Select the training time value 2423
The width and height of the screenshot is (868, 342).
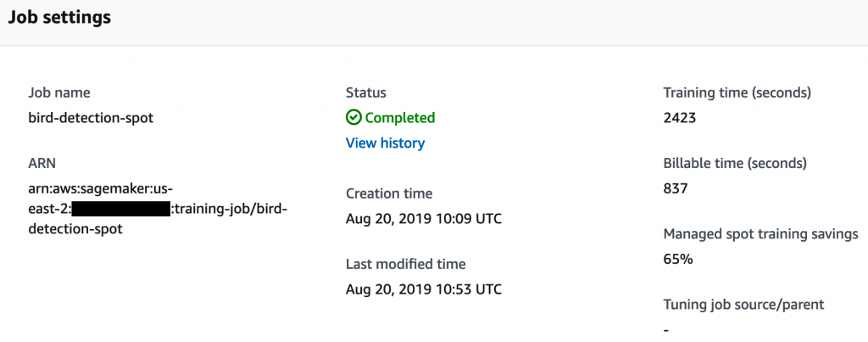tap(679, 117)
